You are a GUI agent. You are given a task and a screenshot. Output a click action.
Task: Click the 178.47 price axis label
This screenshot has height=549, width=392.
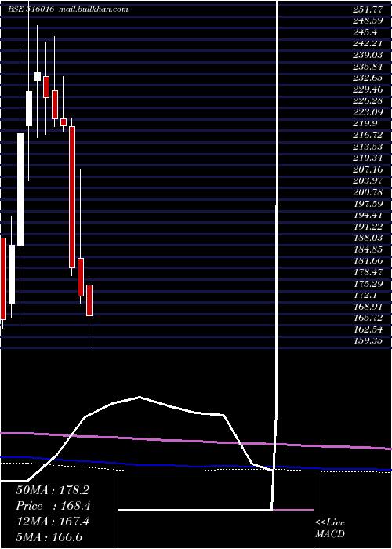[368, 272]
